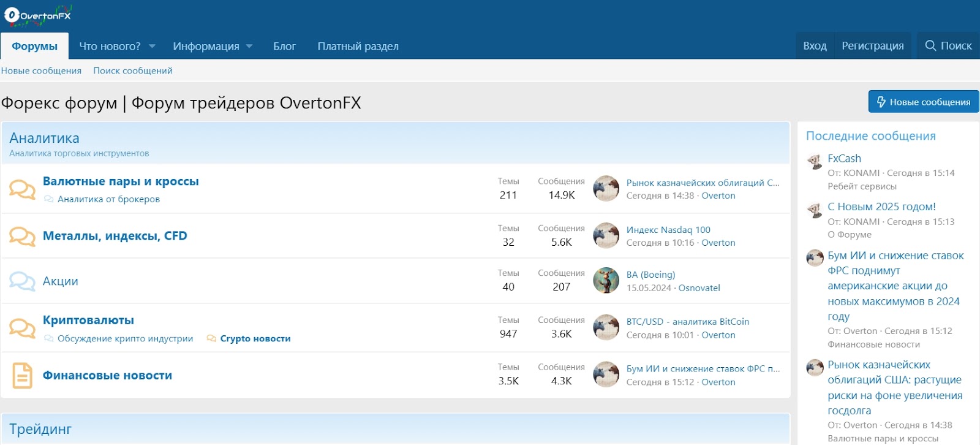Click the Валютные пары и кроссы forum icon
Viewport: 980px width, 445px height.
(x=22, y=189)
